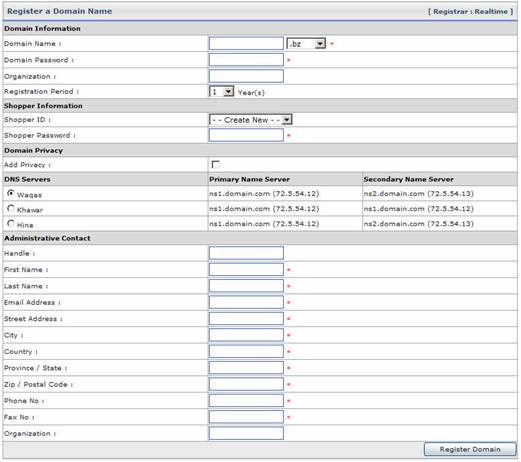The image size is (521, 462).
Task: Focus the Domain Name text field
Action: click(246, 44)
